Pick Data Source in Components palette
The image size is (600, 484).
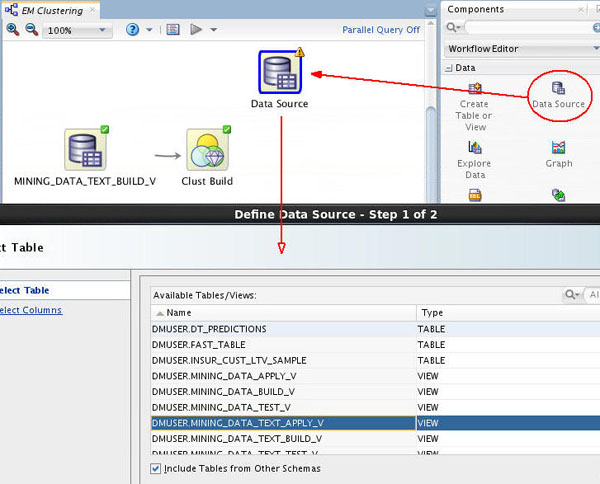coord(558,90)
